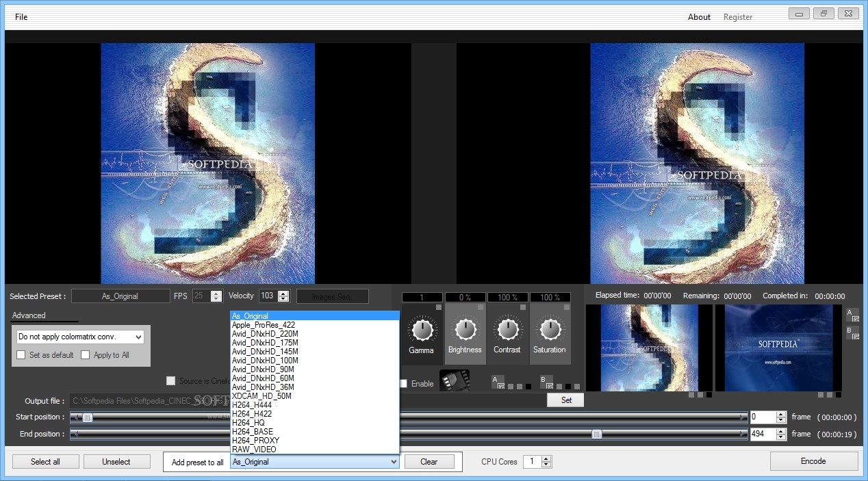Image resolution: width=868 pixels, height=481 pixels.
Task: Tick the Enable checkbox
Action: pos(403,384)
